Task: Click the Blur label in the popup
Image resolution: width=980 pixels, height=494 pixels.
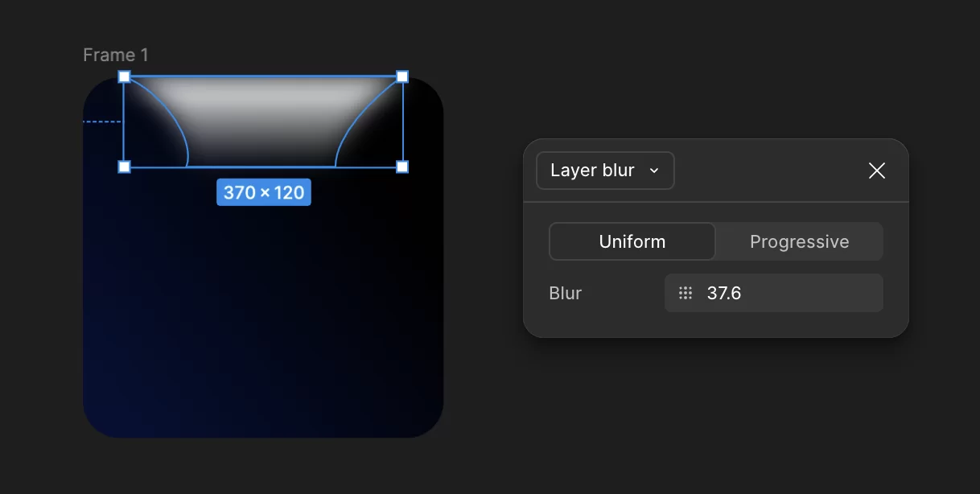Action: (566, 293)
